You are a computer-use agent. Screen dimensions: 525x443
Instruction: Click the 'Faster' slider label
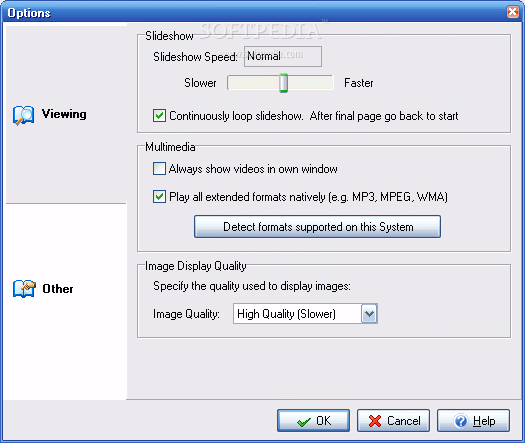359,83
